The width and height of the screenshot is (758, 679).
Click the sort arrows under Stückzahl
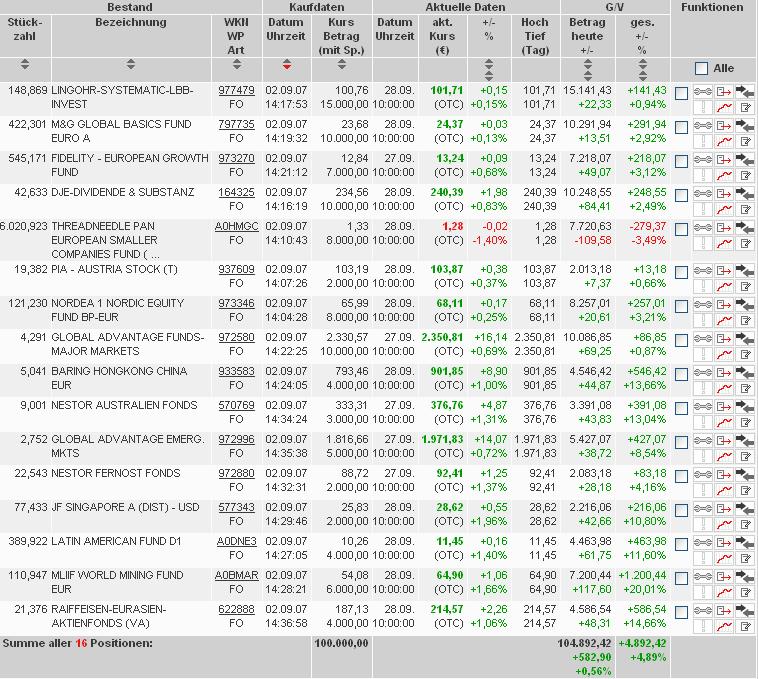(x=25, y=64)
